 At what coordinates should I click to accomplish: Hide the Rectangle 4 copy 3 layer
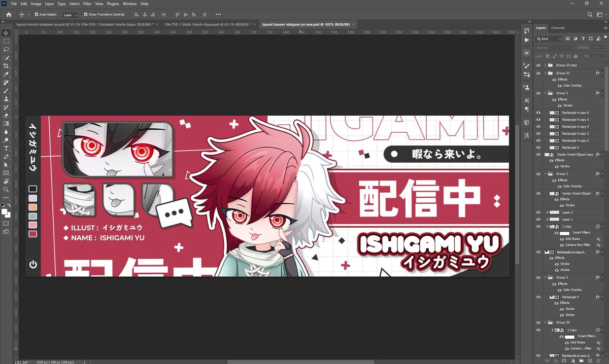538,133
